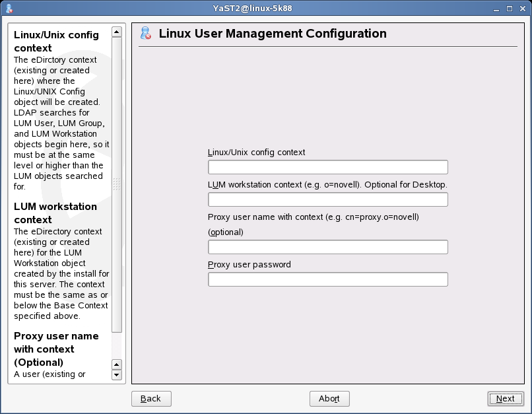Click the YaST user icon in title bar
This screenshot has height=414, width=532.
point(9,9)
